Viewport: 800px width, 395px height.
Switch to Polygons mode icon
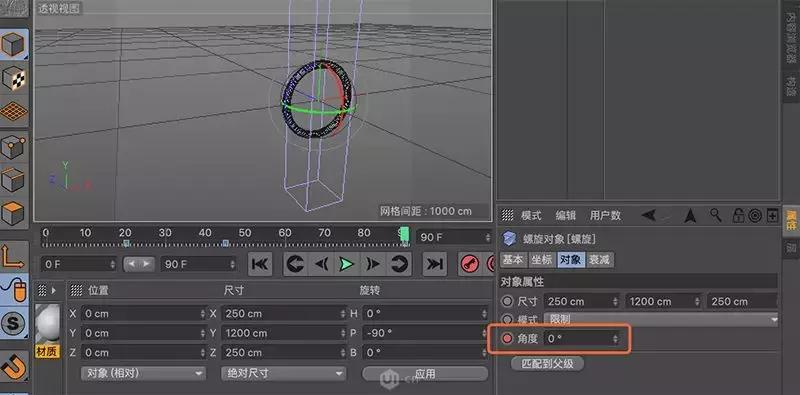pyautogui.click(x=14, y=213)
